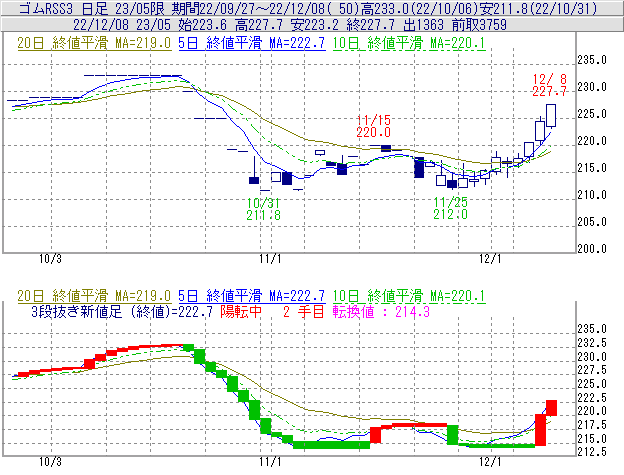
Task: Click the 12/1 date label under lower chart
Action: click(490, 462)
